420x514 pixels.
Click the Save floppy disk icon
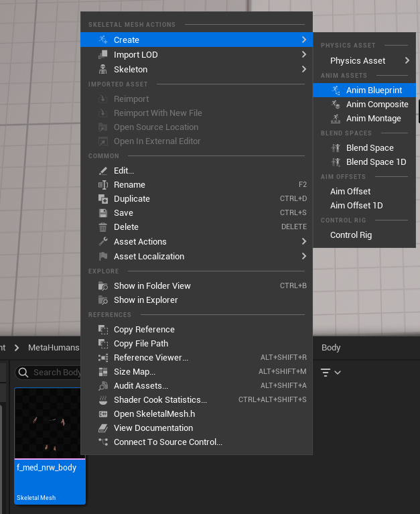coord(102,213)
